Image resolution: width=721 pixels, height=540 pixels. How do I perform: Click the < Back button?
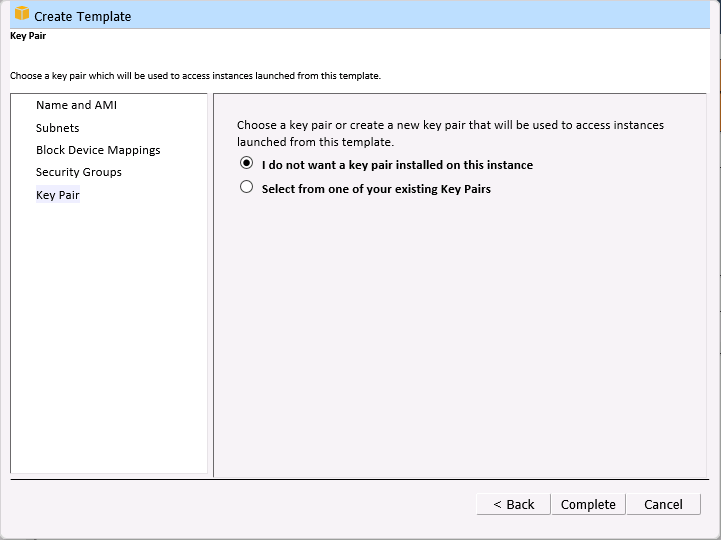click(x=513, y=504)
